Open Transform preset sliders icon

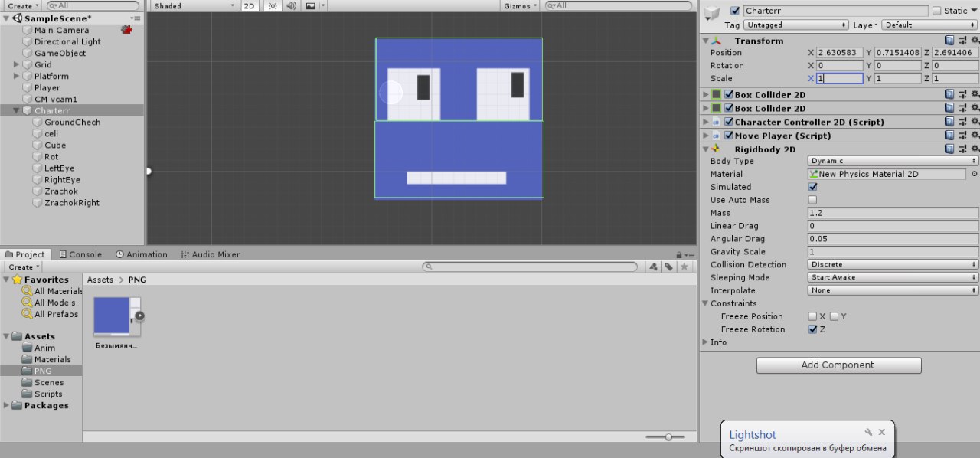[x=962, y=41]
